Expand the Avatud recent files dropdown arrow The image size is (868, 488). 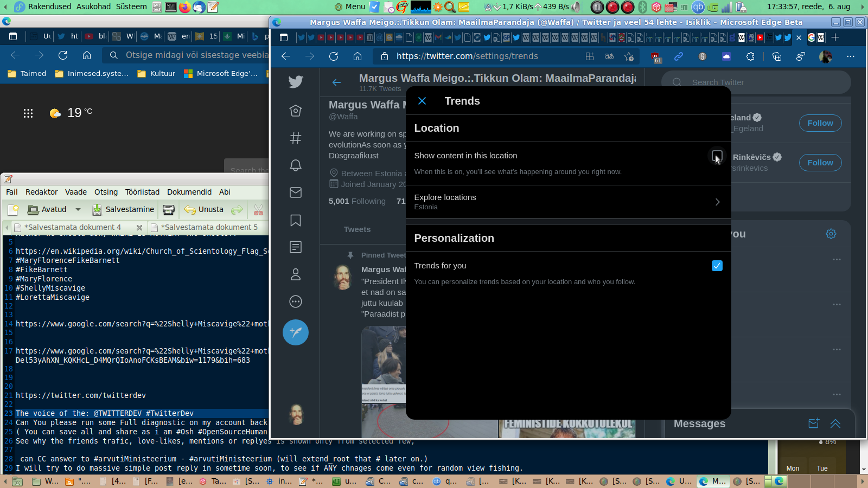click(78, 210)
